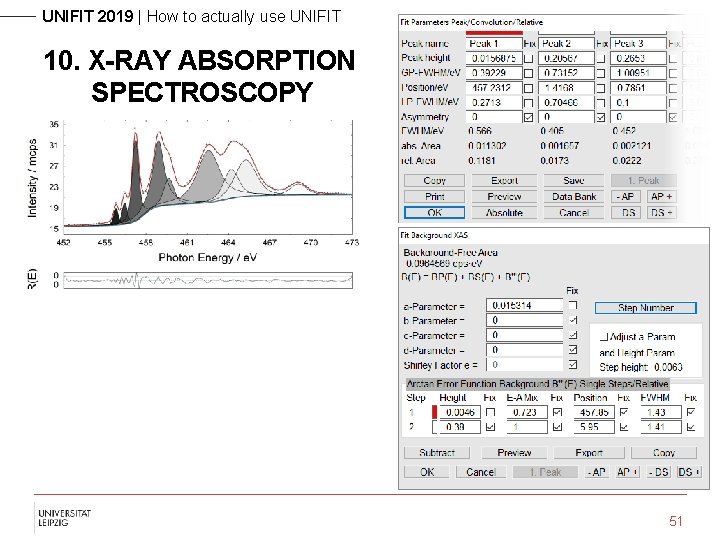Viewport: 720px width, 540px height.
Task: Click the Peak 3 name field
Action: 638,44
